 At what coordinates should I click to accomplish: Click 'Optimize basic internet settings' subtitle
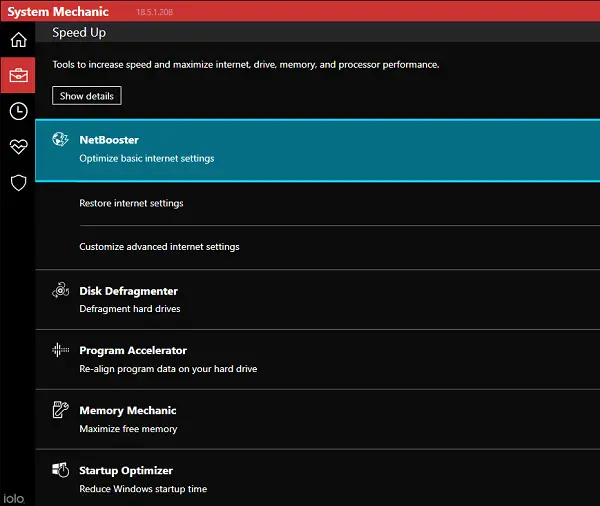click(147, 158)
